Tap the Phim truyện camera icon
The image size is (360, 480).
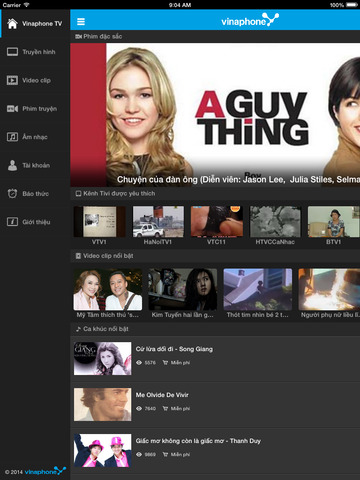point(12,108)
